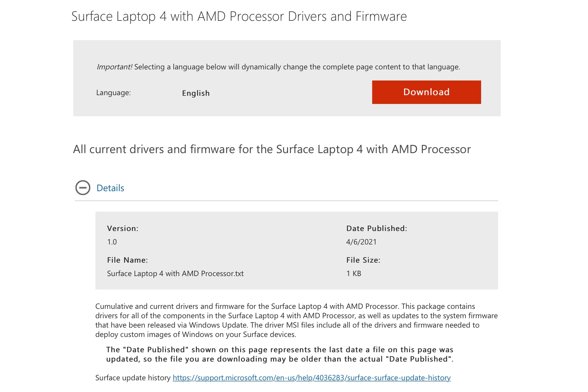Click the 'Language:' label
The image size is (588, 392).
[113, 93]
